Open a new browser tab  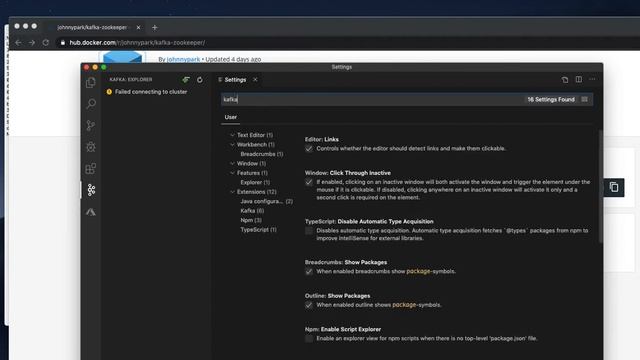click(154, 28)
